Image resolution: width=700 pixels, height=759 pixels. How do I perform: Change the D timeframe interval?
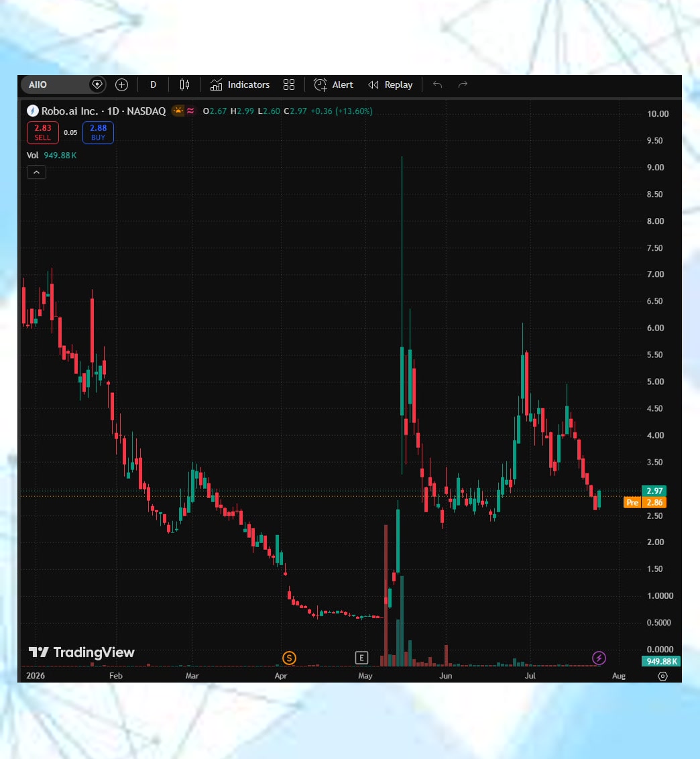tap(153, 84)
